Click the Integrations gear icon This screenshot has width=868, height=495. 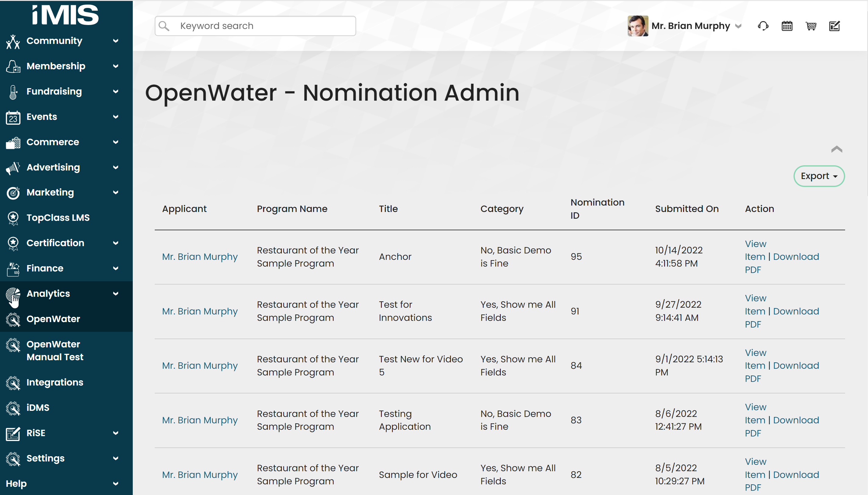coord(13,383)
